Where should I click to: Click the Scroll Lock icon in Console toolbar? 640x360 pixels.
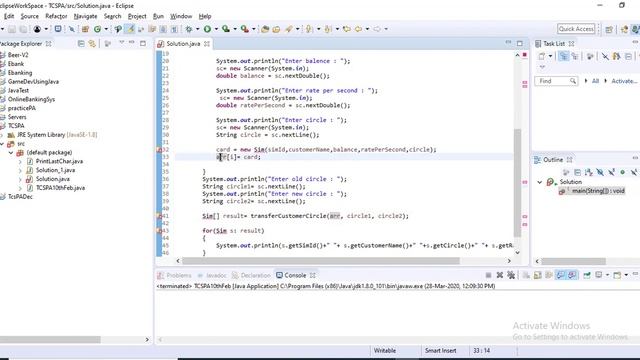538,276
